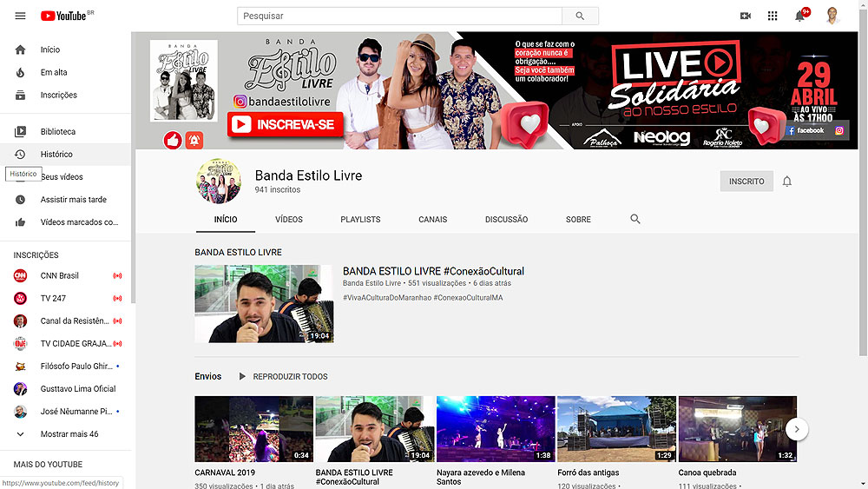The image size is (868, 489).
Task: Open Inscrições in the sidebar
Action: pyautogui.click(x=65, y=95)
